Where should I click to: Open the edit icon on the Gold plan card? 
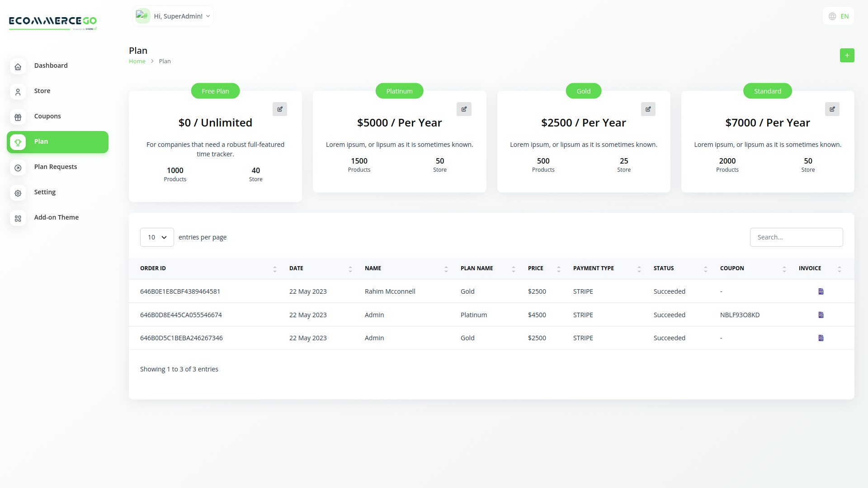648,109
